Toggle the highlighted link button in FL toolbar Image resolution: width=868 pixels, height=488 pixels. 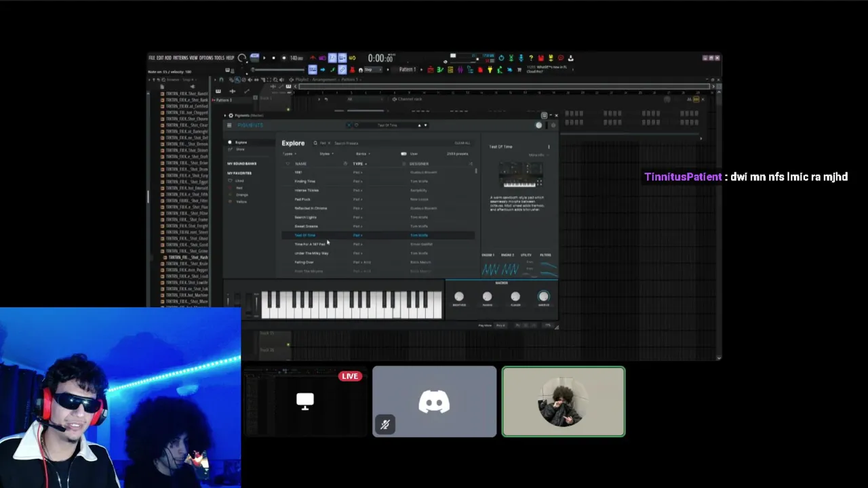(x=342, y=69)
